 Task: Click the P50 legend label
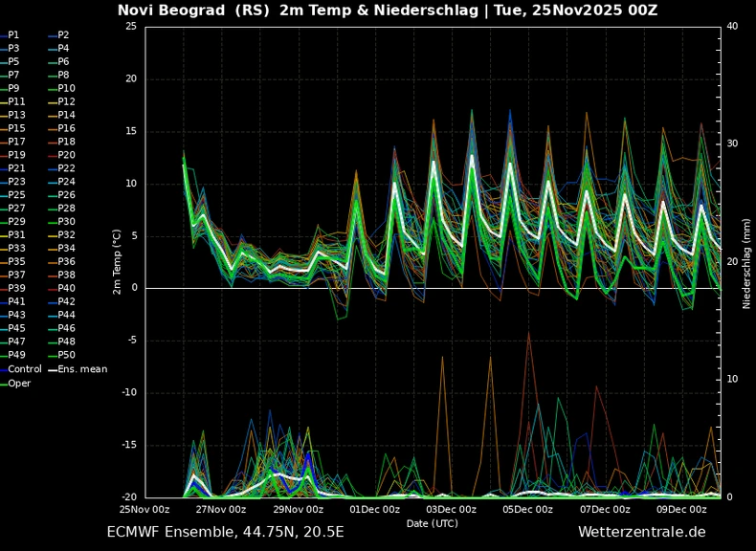click(x=61, y=355)
